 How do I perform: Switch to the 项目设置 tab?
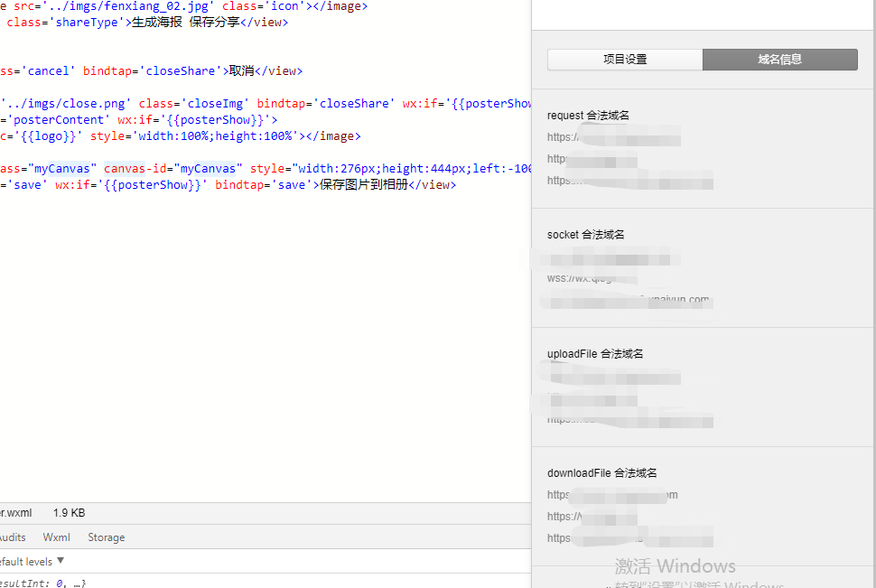[x=625, y=60]
